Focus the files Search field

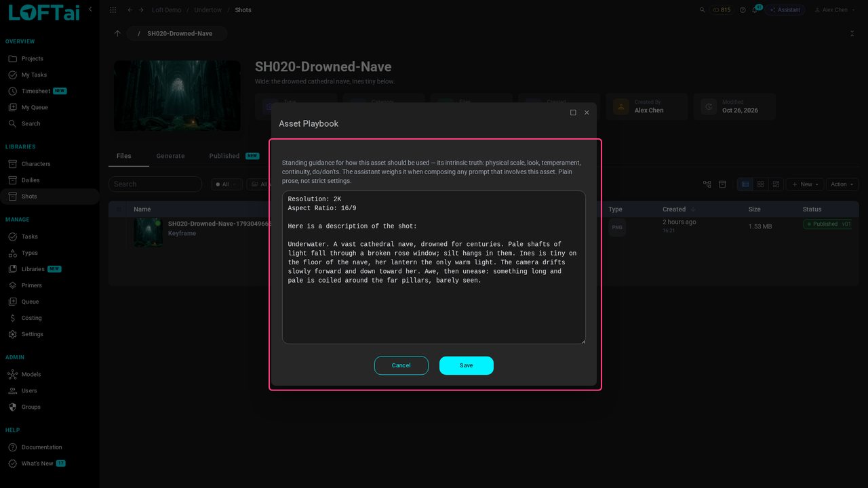[x=155, y=184]
